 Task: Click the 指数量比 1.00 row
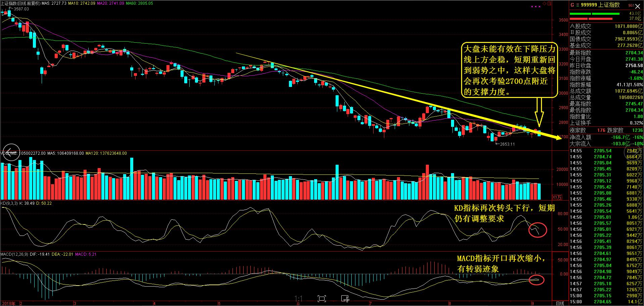coord(606,116)
